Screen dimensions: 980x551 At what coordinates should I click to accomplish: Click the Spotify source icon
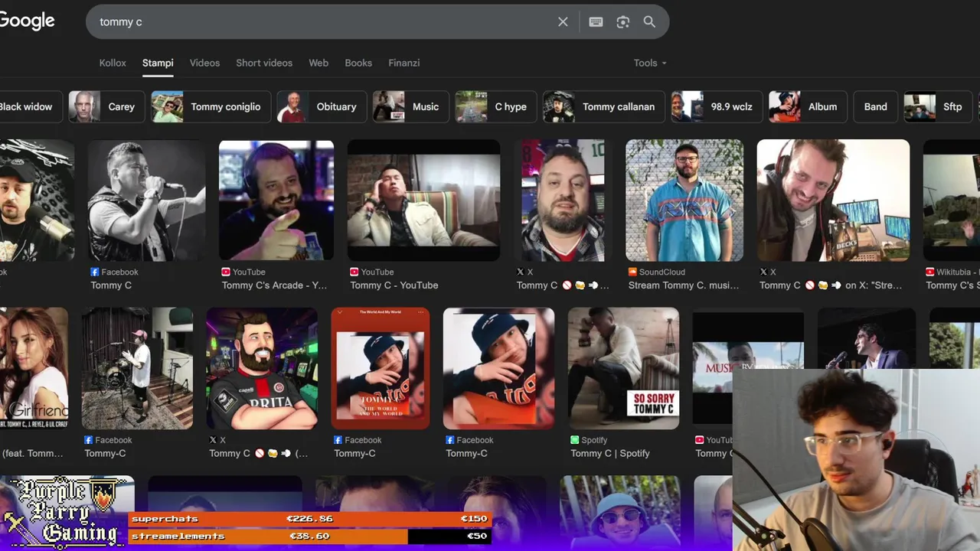[575, 440]
